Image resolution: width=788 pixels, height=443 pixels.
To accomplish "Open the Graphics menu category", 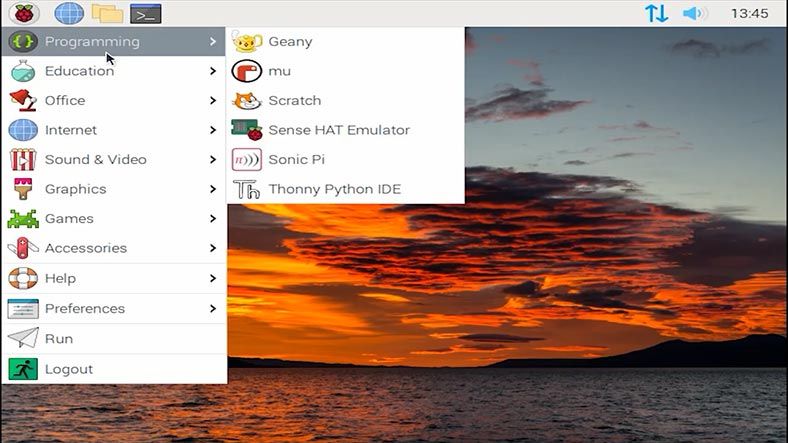I will click(114, 189).
